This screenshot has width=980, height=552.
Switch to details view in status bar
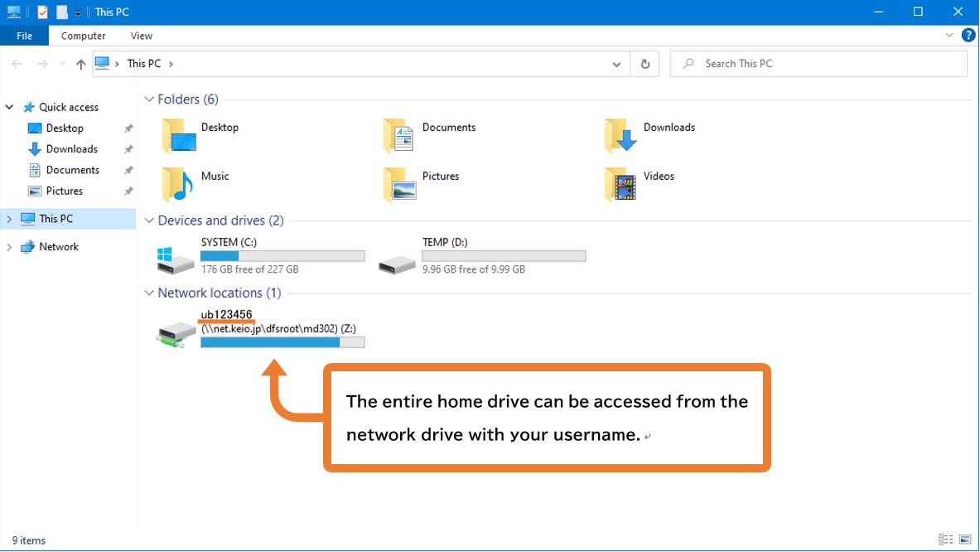[x=945, y=540]
